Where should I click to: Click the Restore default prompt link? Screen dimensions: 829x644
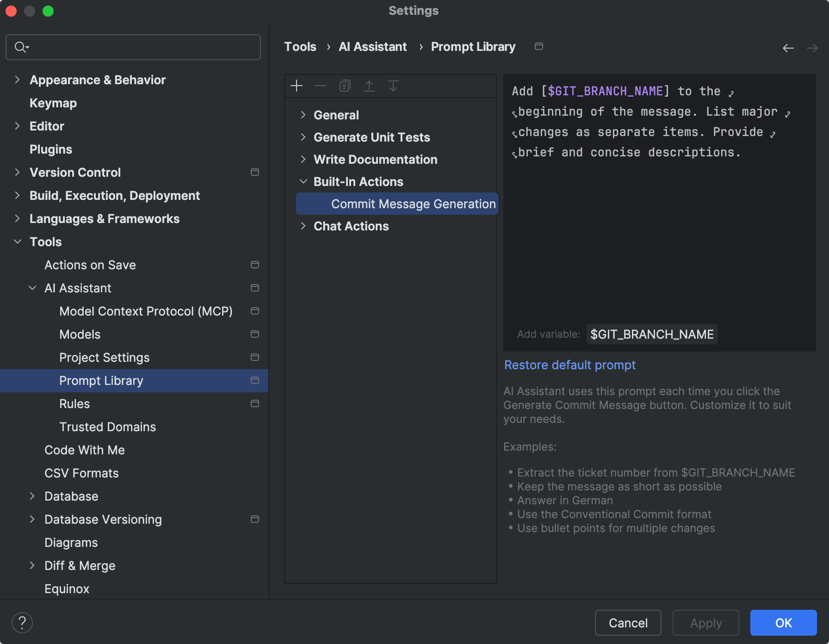tap(569, 365)
